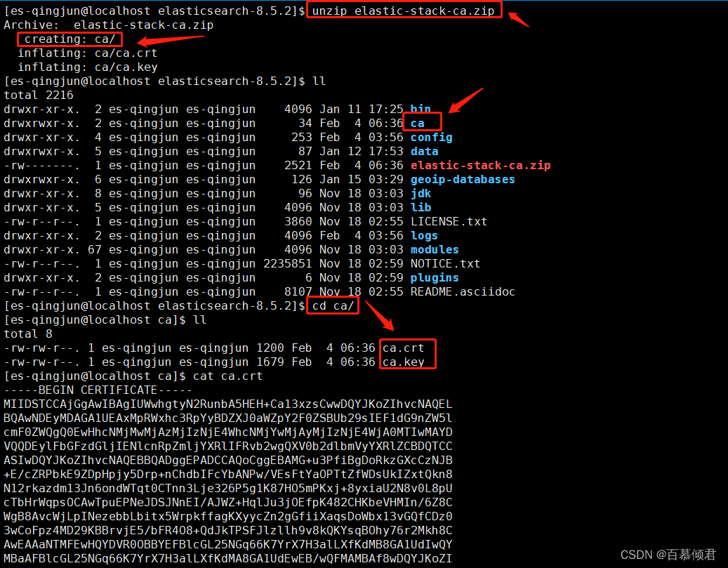Click file size '2521' in zip row

point(298,165)
